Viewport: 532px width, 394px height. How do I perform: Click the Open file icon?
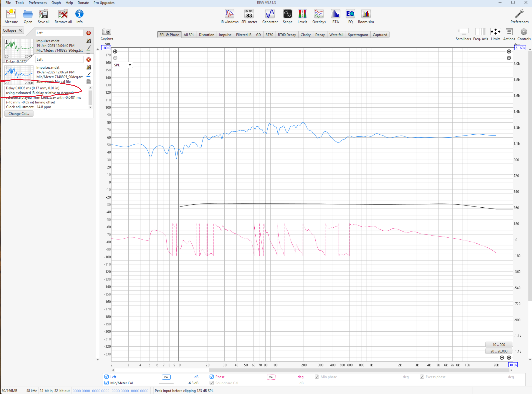point(28,16)
